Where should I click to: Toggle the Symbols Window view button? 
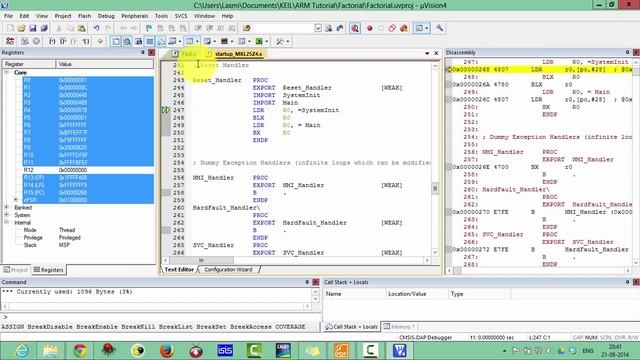coord(138,41)
